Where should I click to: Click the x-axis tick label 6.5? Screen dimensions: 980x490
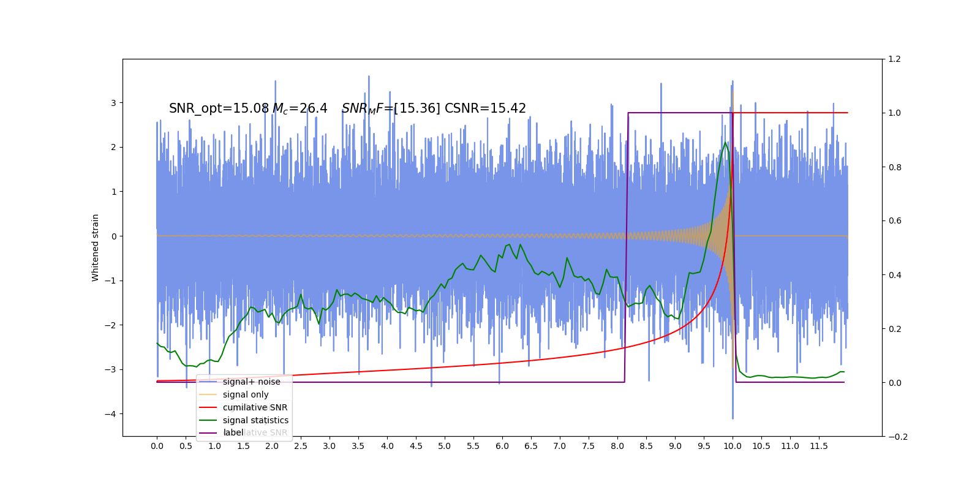[x=531, y=446]
